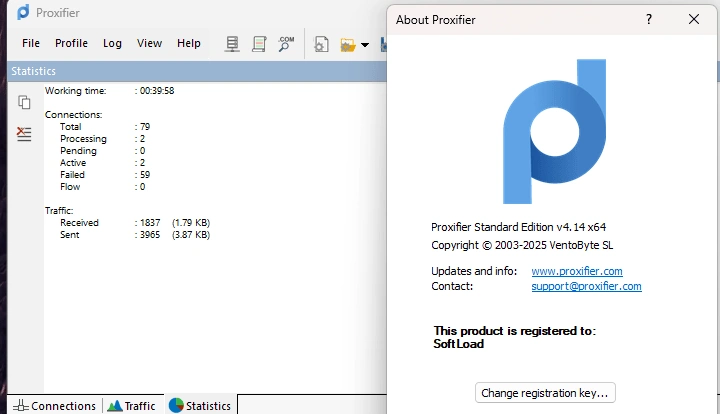The height and width of the screenshot is (414, 720).
Task: Switch to the Connections tab
Action: 55,406
